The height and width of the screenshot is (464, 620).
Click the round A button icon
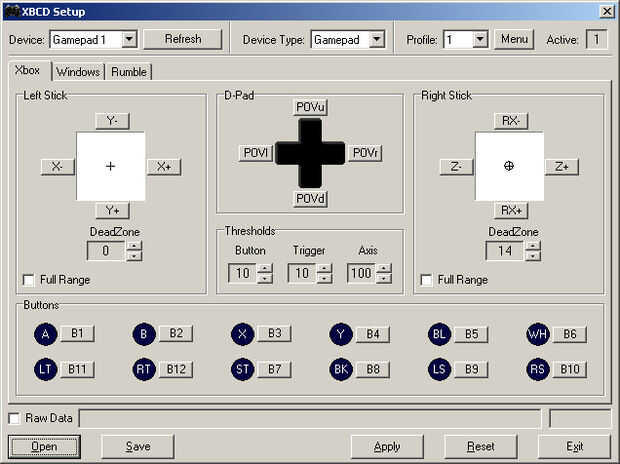(45, 334)
